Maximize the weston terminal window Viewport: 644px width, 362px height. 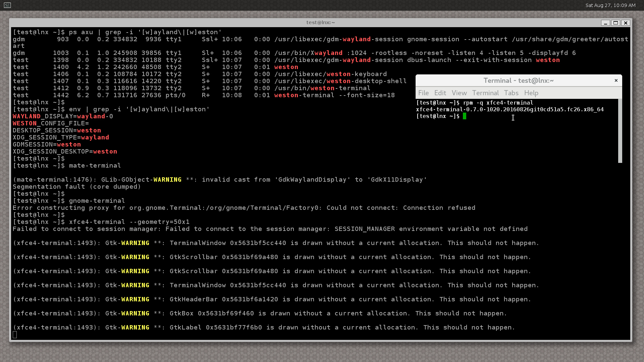615,23
